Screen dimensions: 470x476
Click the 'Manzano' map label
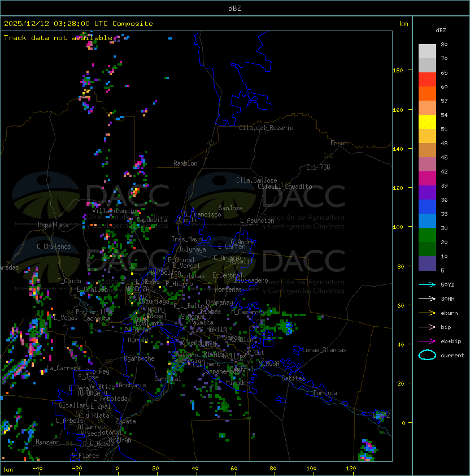pyautogui.click(x=47, y=442)
